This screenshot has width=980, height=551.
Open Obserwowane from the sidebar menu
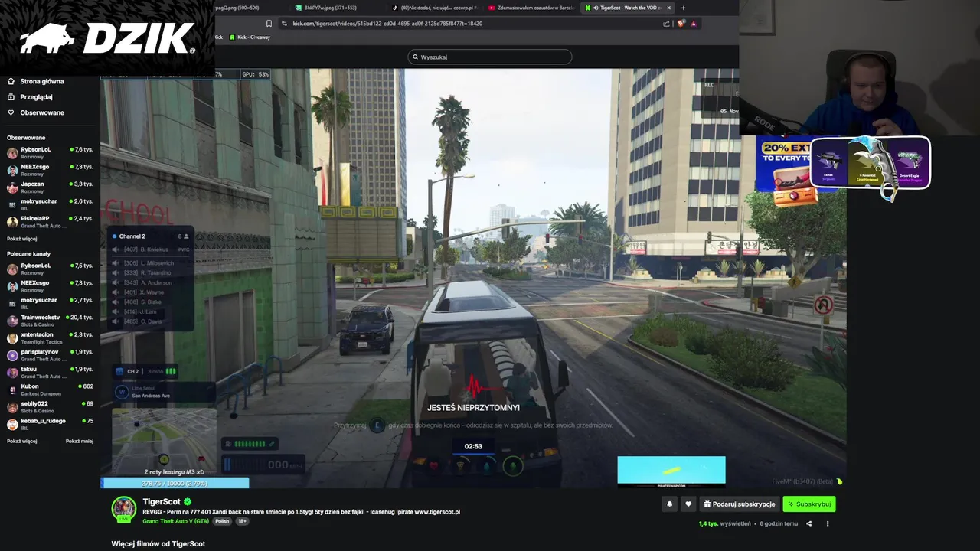pyautogui.click(x=42, y=112)
